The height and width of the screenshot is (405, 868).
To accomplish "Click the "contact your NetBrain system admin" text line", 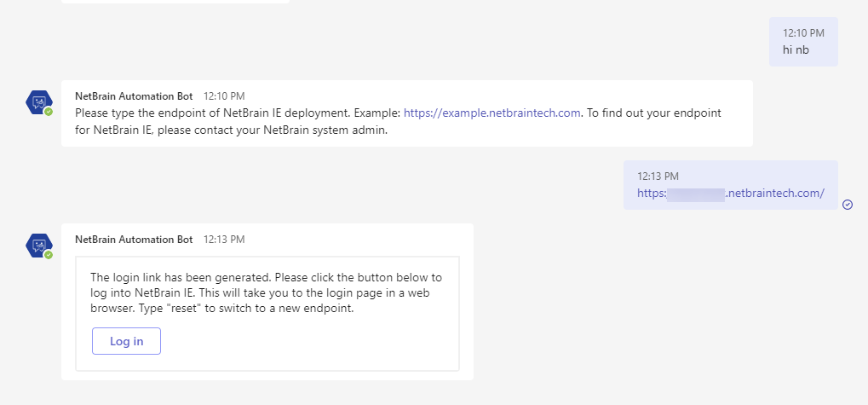I will pos(231,130).
